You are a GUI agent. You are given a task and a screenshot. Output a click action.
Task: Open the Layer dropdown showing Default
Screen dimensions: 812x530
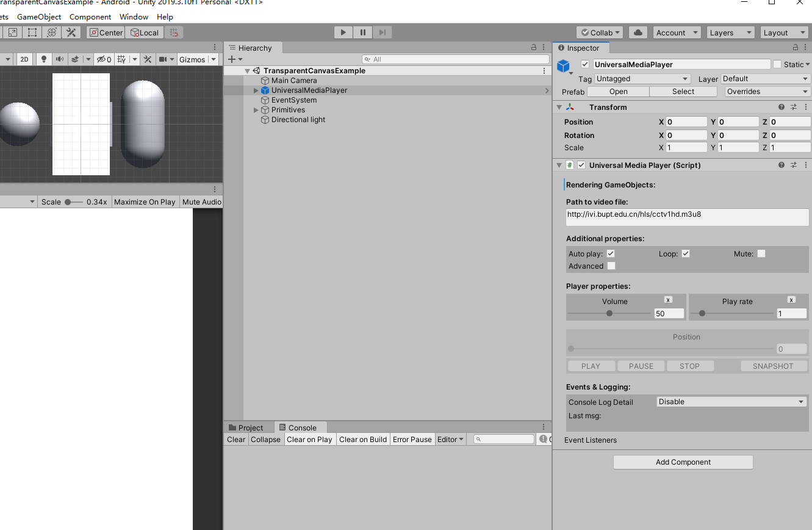tap(764, 79)
